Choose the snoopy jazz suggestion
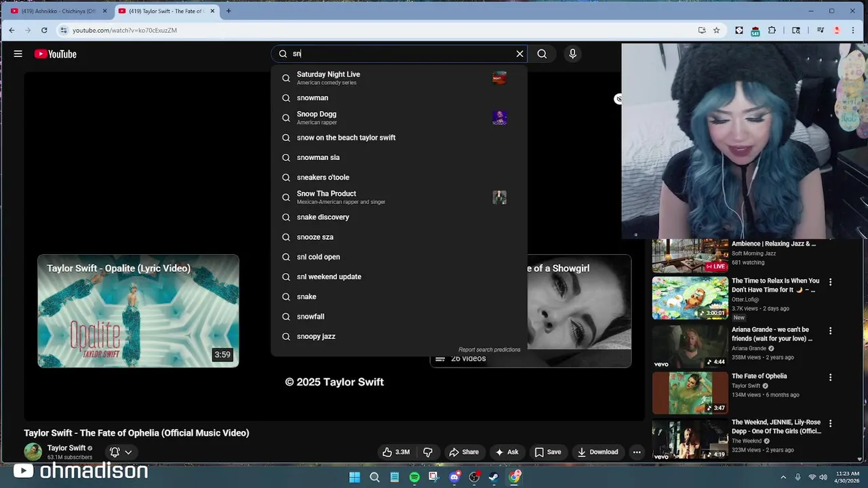Image resolution: width=868 pixels, height=488 pixels. (399, 336)
